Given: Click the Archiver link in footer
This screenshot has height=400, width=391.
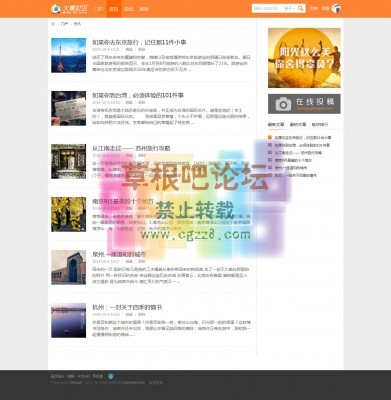Looking at the screenshot, I should click(x=83, y=376).
